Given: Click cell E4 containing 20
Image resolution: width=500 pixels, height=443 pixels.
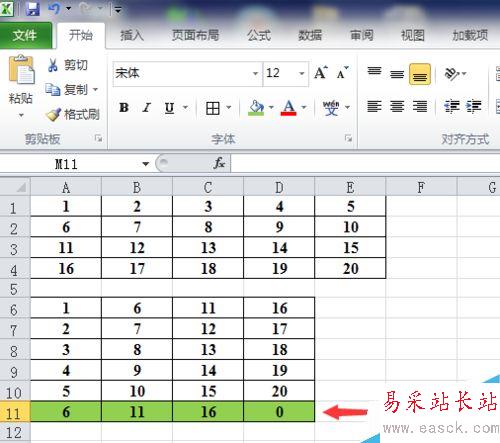Looking at the screenshot, I should 350,268.
